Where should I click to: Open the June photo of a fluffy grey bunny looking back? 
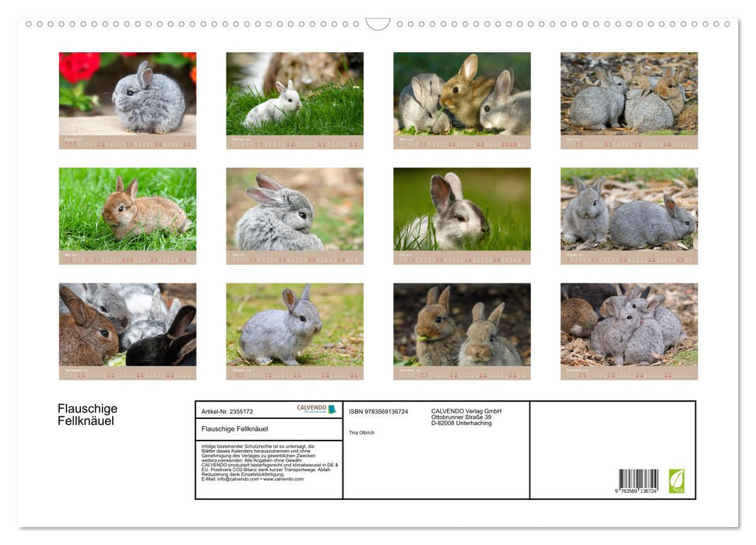tap(294, 209)
